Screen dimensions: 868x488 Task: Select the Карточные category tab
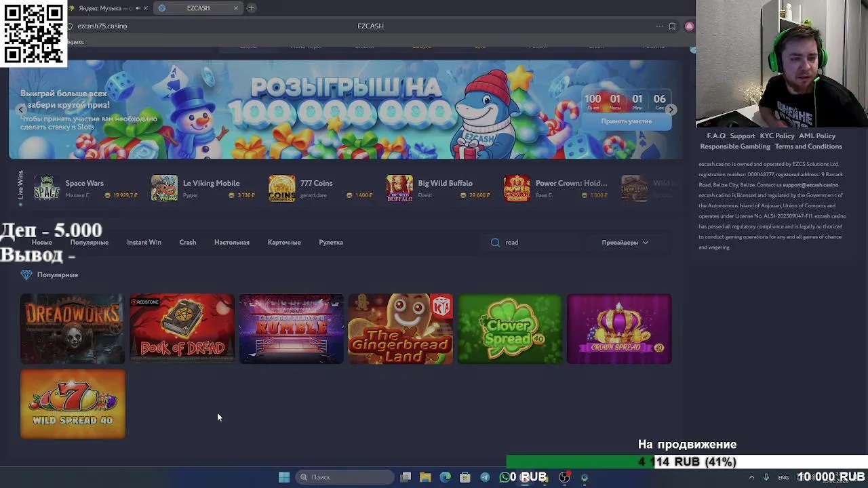(284, 243)
